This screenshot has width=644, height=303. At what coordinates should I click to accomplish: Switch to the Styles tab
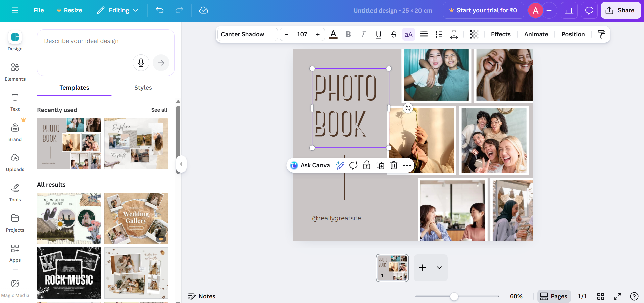(143, 88)
